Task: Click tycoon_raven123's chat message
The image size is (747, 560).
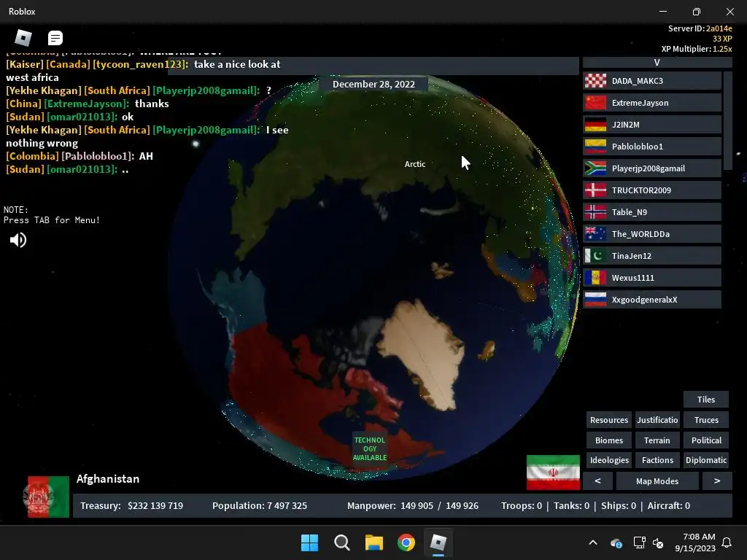Action: [143, 71]
